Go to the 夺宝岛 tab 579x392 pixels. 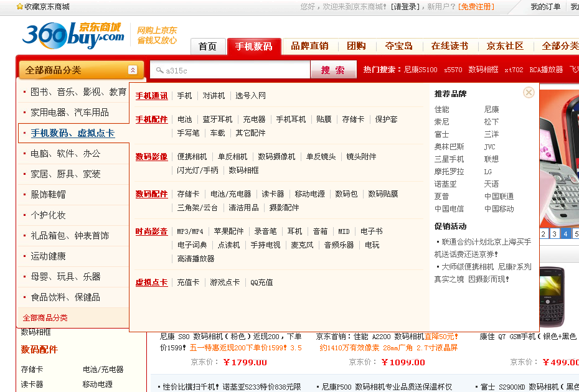coord(399,46)
